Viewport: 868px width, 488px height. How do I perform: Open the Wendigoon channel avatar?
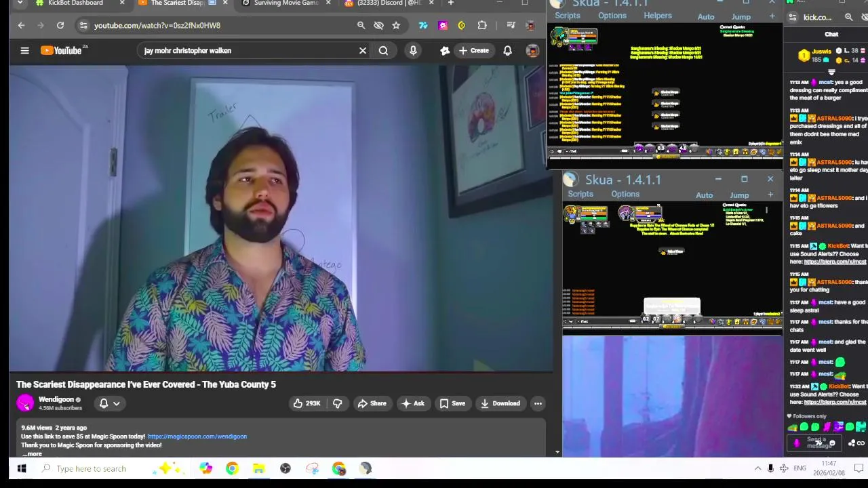pos(25,403)
